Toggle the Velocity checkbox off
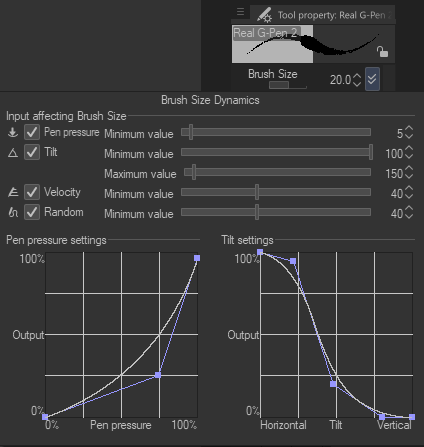The image size is (424, 447). point(32,192)
